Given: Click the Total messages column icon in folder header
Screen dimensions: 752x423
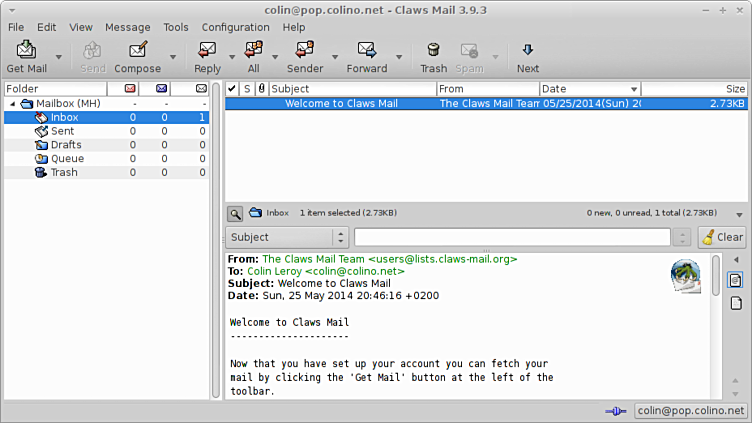Looking at the screenshot, I should (x=201, y=89).
